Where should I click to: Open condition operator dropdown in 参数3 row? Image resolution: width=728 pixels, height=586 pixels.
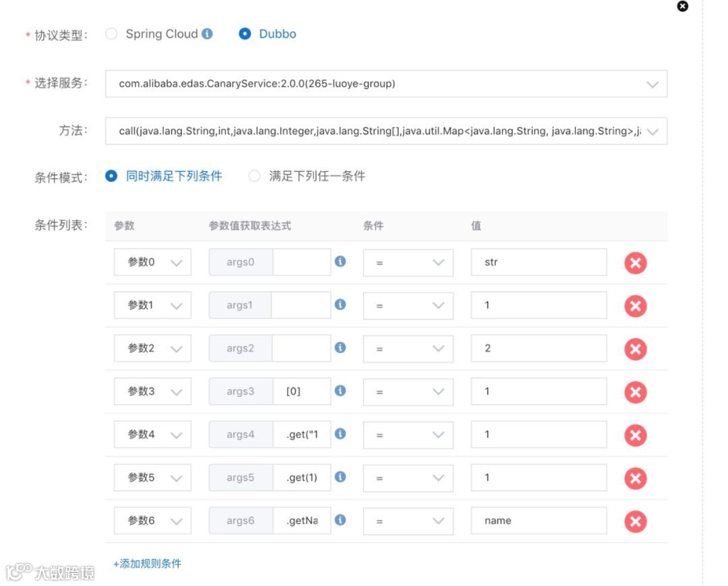pyautogui.click(x=408, y=392)
